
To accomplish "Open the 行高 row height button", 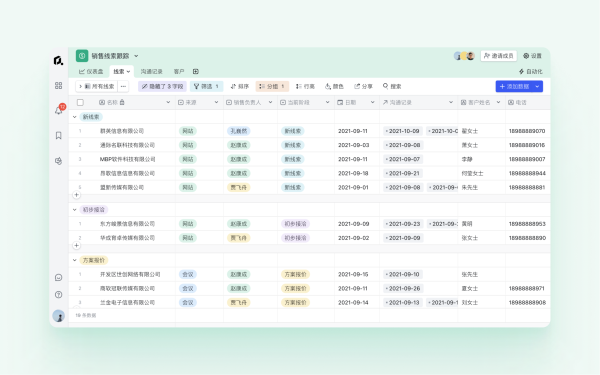I will [305, 86].
